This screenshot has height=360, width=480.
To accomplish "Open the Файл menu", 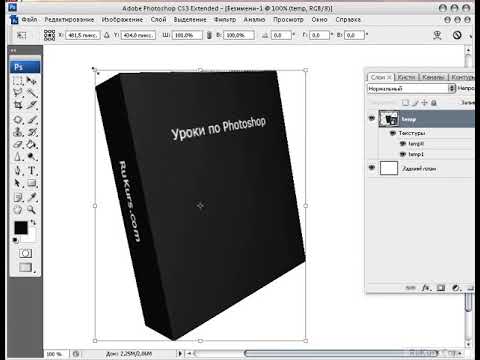I will 29,20.
